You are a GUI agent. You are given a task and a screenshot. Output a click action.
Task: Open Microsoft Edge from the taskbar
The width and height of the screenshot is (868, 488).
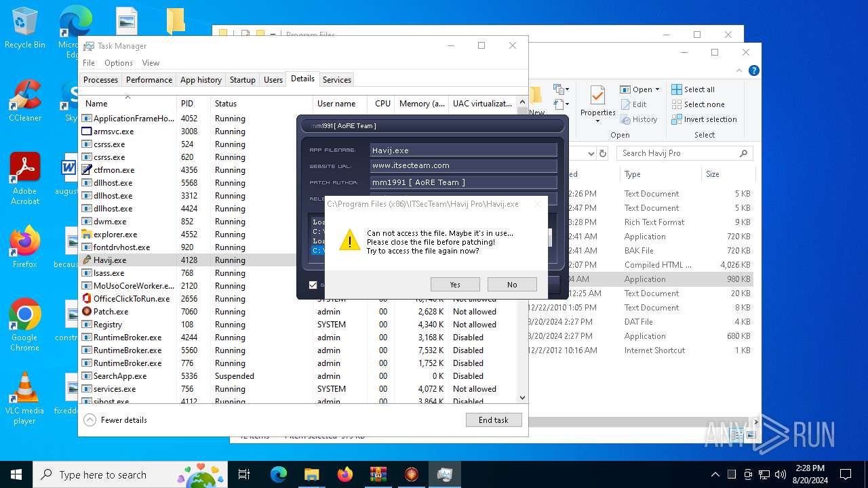pyautogui.click(x=279, y=474)
